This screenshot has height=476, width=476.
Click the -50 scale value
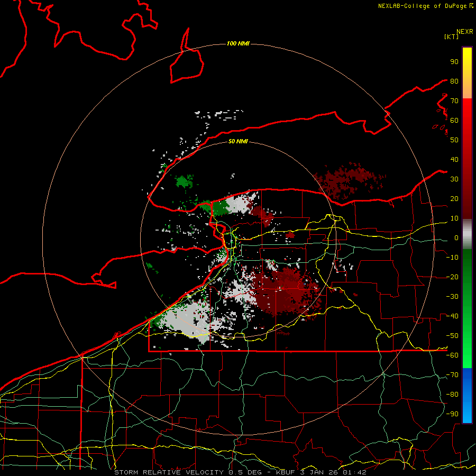[x=452, y=336]
